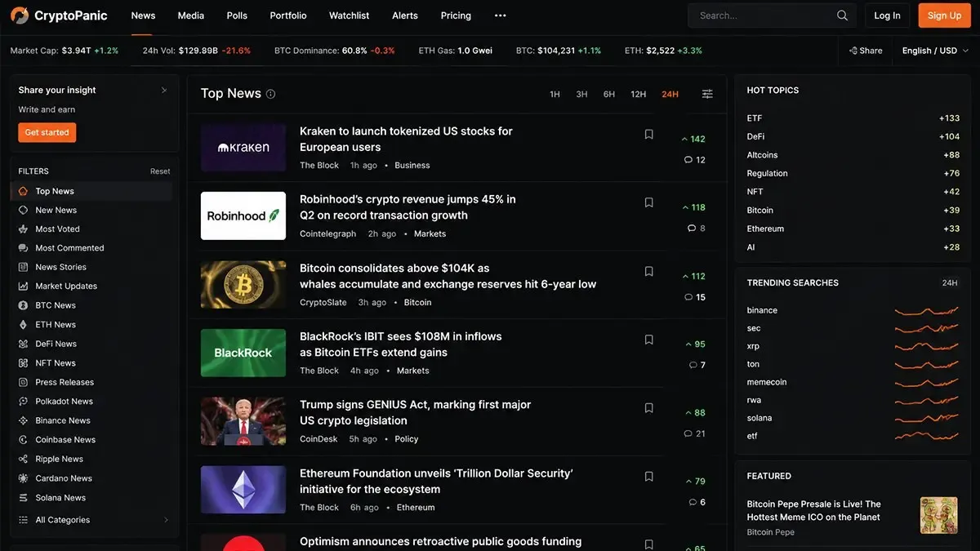The height and width of the screenshot is (551, 980).
Task: Bookmark the Robinhood crypto revenue article
Action: pos(649,202)
